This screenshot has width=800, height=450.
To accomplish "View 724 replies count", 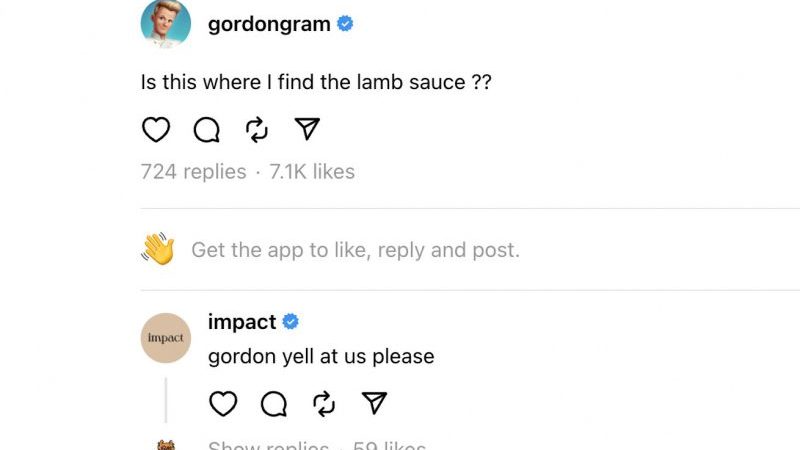I will [x=193, y=171].
